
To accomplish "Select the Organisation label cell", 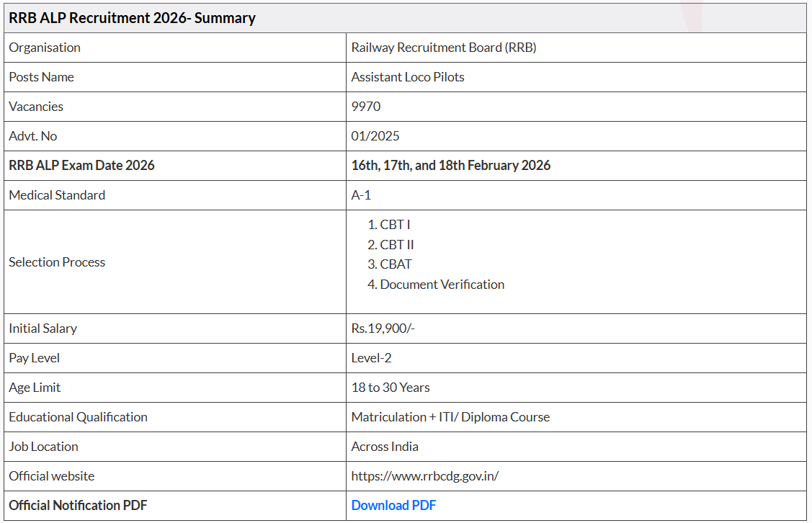I will click(x=44, y=48).
